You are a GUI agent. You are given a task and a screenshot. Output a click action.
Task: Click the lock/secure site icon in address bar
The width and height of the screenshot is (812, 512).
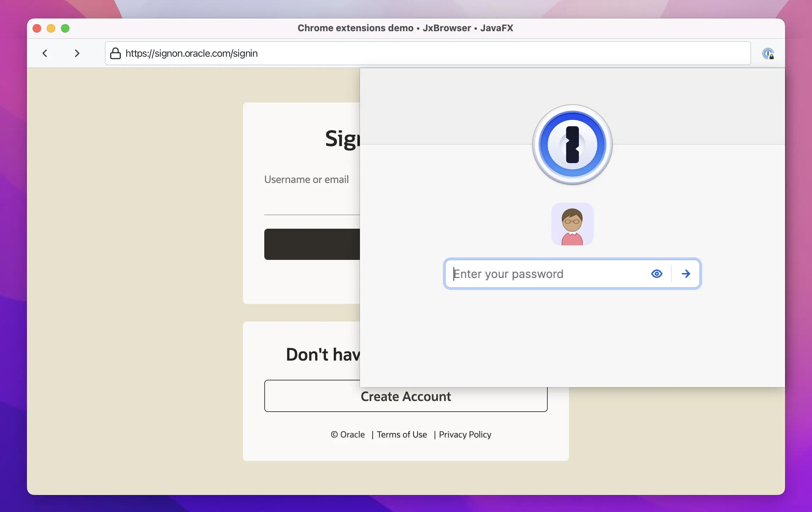115,53
